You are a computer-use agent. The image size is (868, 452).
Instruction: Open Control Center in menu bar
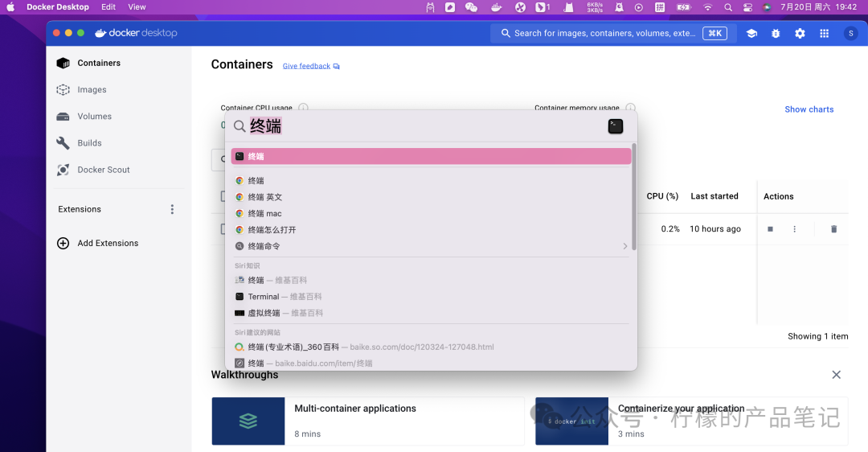748,7
